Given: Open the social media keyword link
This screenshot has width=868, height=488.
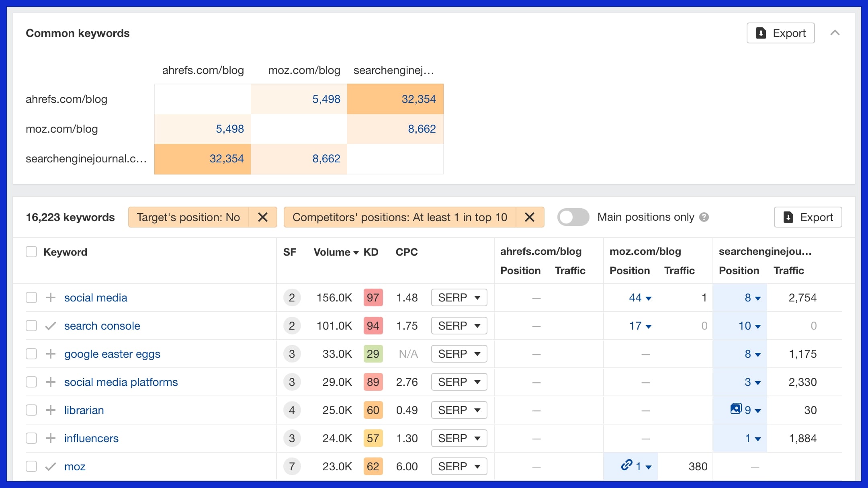Looking at the screenshot, I should pyautogui.click(x=96, y=297).
